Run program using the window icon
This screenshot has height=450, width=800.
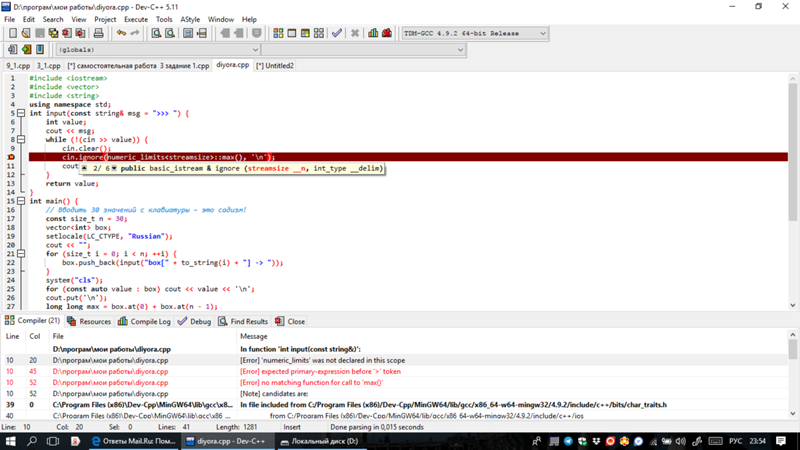pyautogui.click(x=292, y=33)
